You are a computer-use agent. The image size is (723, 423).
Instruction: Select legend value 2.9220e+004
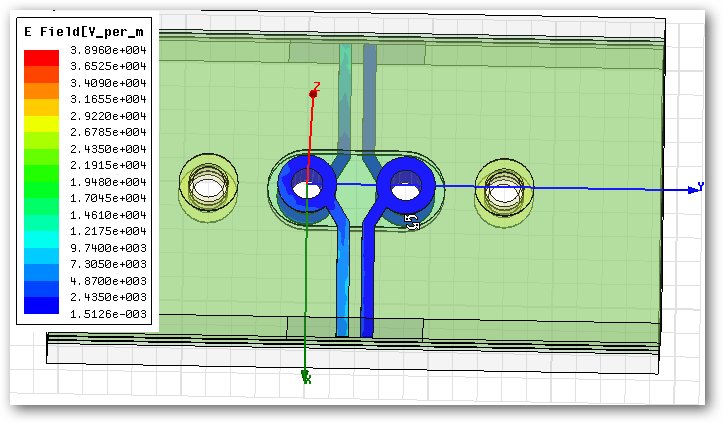pyautogui.click(x=108, y=116)
